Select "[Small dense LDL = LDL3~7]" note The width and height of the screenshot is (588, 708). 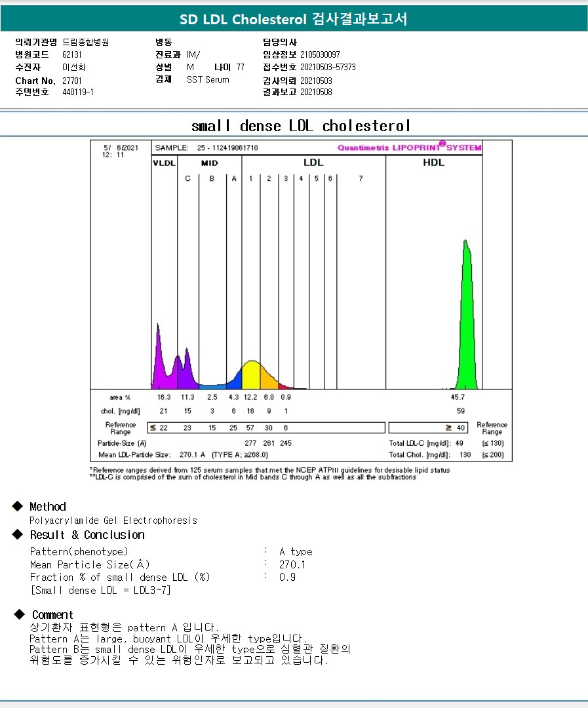[100, 591]
